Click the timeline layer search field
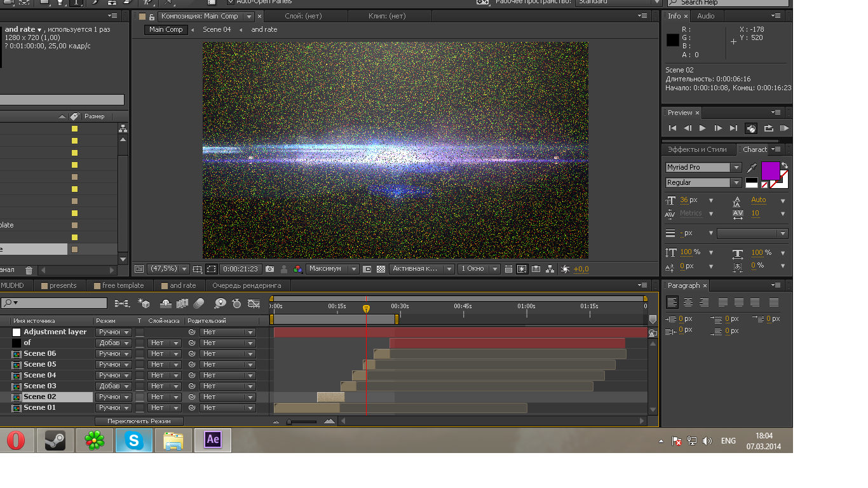The height and width of the screenshot is (488, 868). pyautogui.click(x=54, y=303)
